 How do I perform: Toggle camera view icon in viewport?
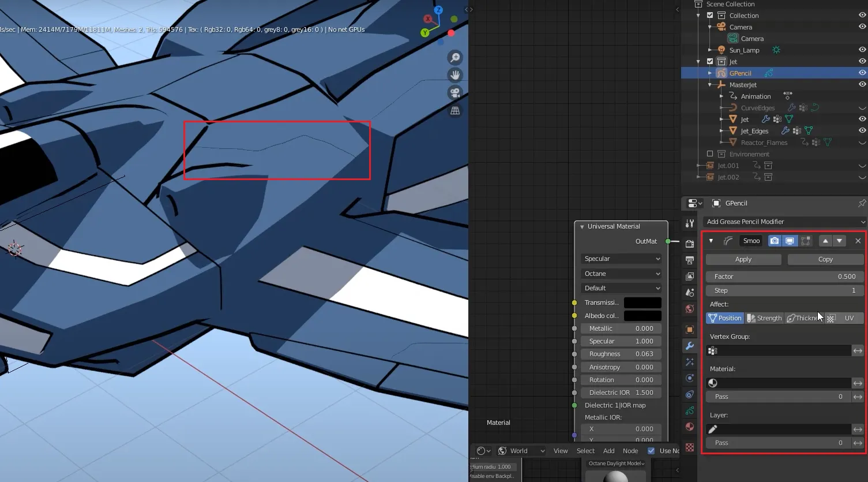coord(455,93)
